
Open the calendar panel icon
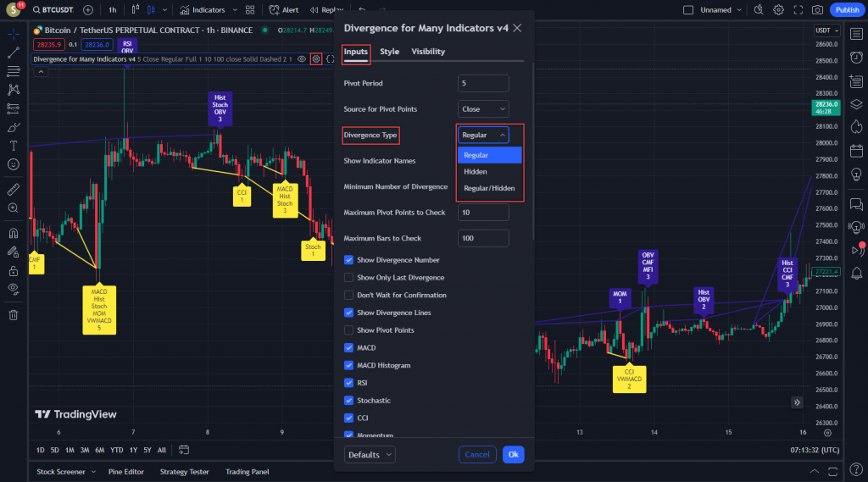pos(856,151)
